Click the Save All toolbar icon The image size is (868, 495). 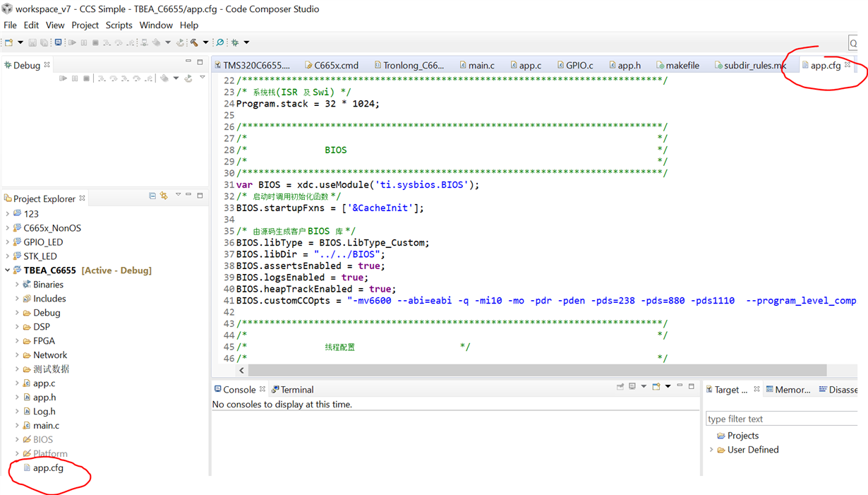click(44, 42)
